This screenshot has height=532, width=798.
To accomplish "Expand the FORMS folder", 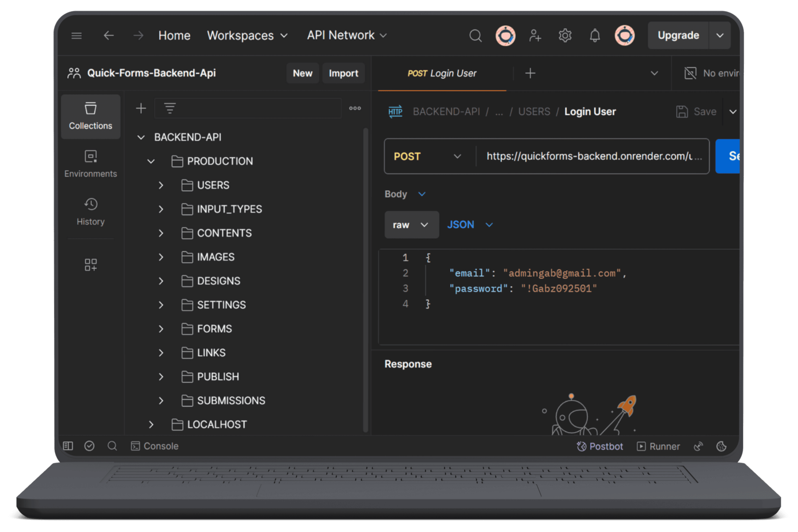I will [x=161, y=329].
